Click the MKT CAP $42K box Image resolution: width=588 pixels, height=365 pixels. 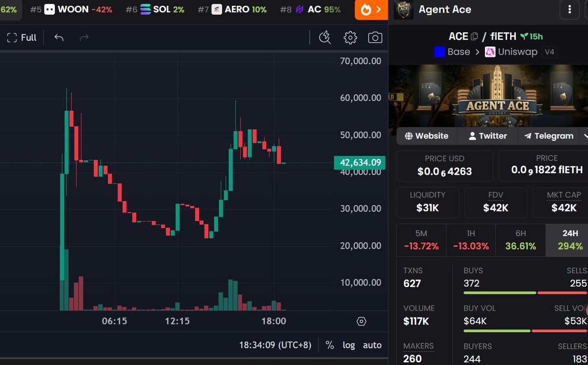coord(561,202)
